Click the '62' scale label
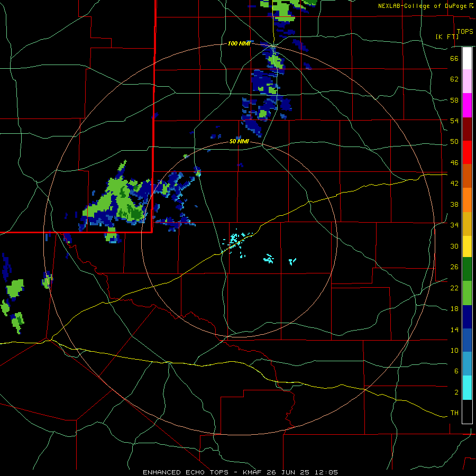 [454, 79]
